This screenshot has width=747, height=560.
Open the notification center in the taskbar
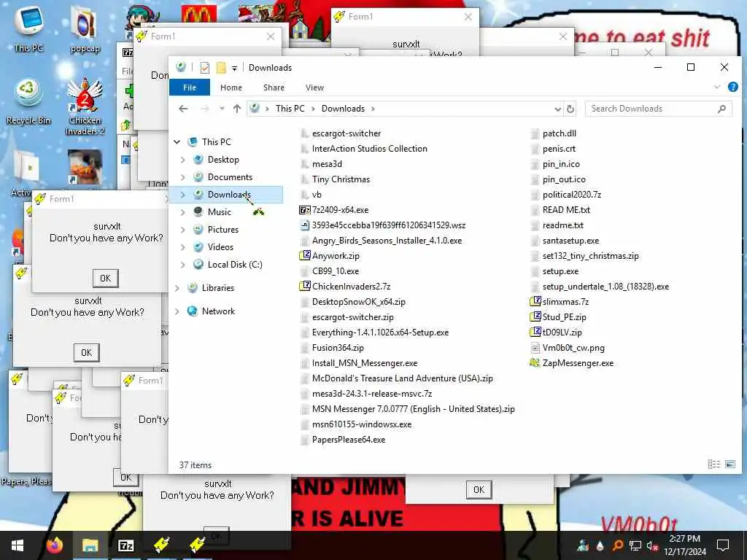click(x=723, y=545)
